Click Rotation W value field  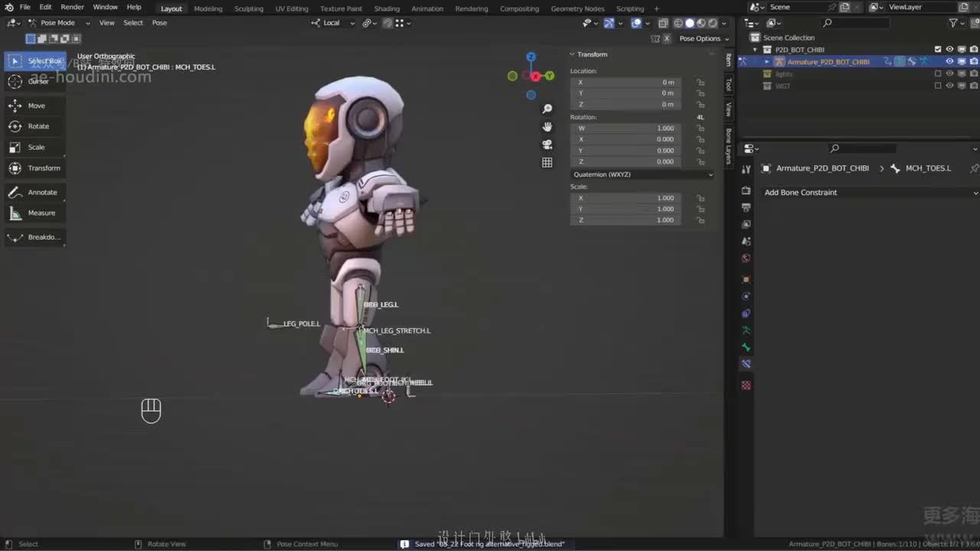[625, 128]
